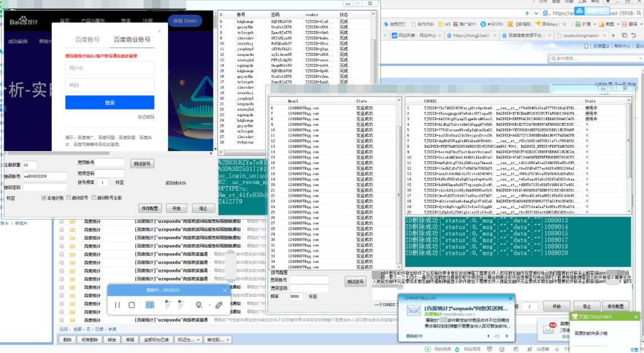Click the pen annotation icon in recorder
The height and width of the screenshot is (353, 644).
pyautogui.click(x=219, y=305)
